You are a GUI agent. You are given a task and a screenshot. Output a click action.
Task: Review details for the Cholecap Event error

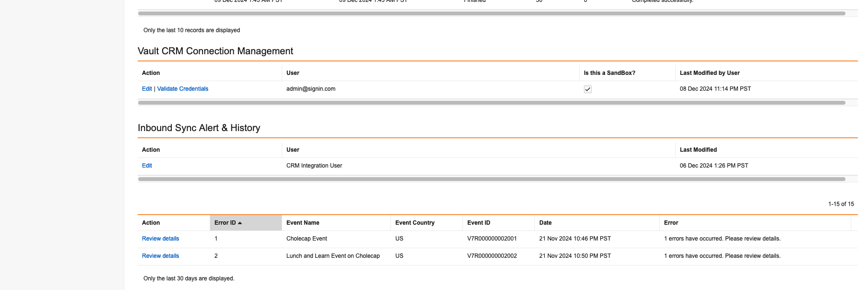160,239
